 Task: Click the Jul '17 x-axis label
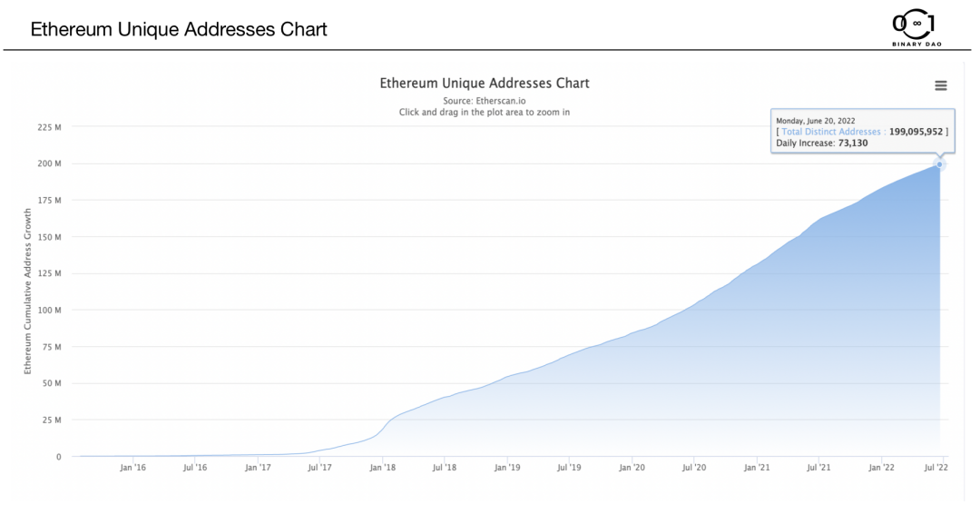click(x=319, y=468)
